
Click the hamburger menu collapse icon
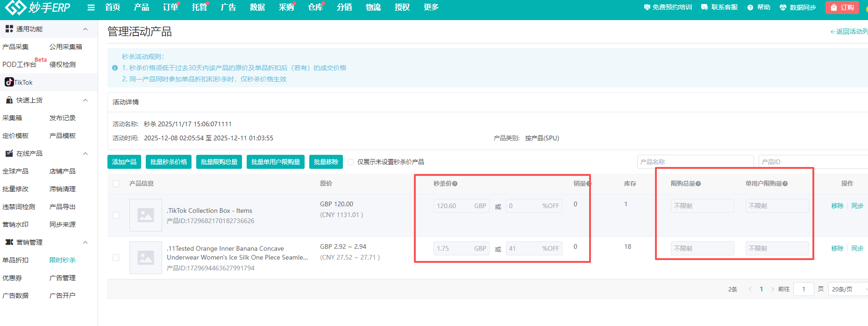[91, 7]
